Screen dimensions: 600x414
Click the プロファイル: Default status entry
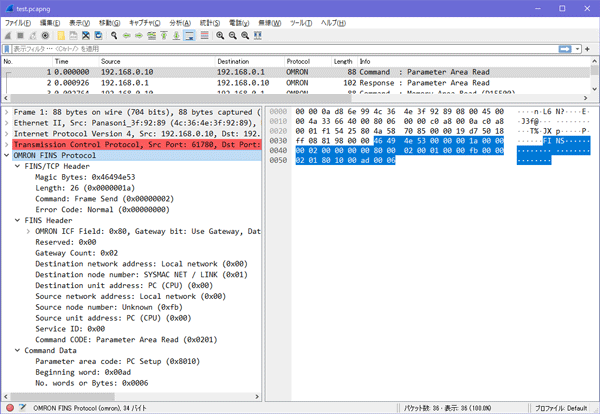[561, 408]
